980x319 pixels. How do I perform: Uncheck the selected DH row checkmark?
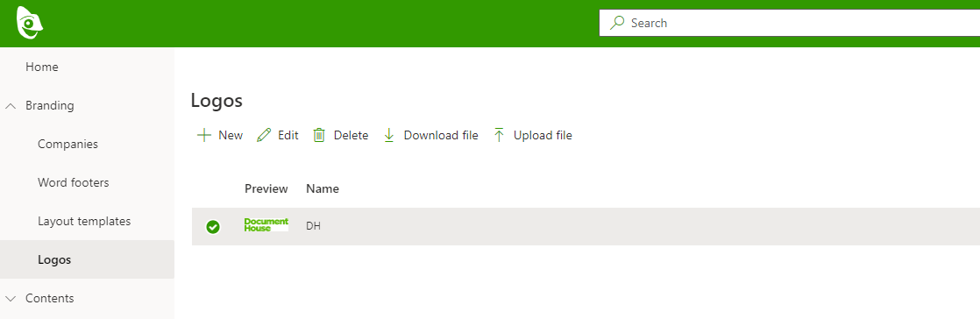213,227
